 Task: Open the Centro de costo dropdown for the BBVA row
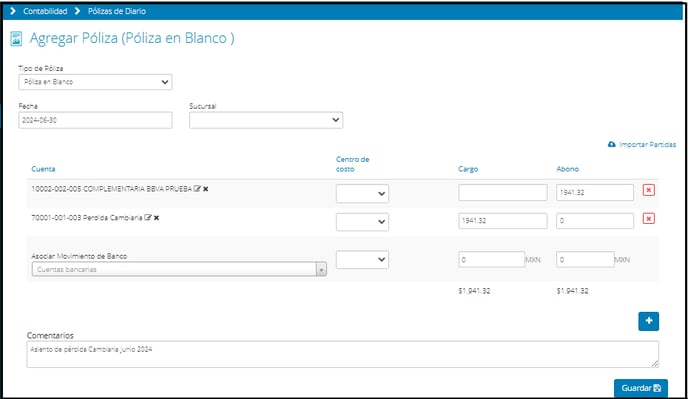point(362,194)
